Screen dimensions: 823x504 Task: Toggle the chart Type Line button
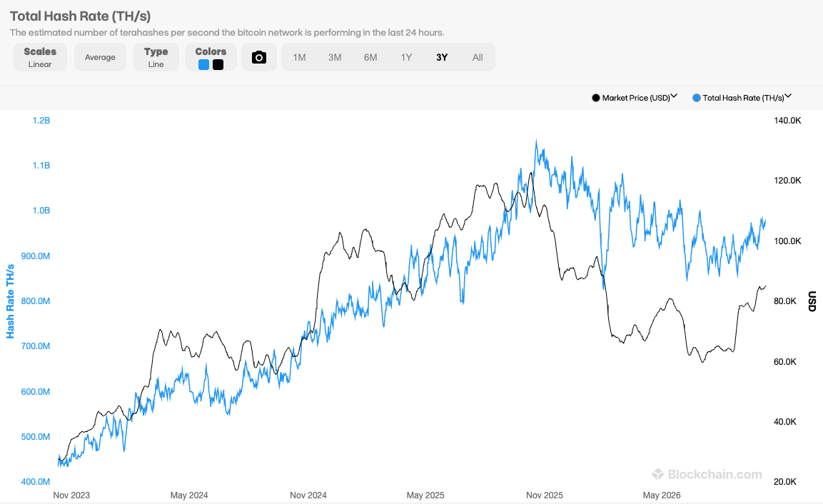(x=156, y=57)
